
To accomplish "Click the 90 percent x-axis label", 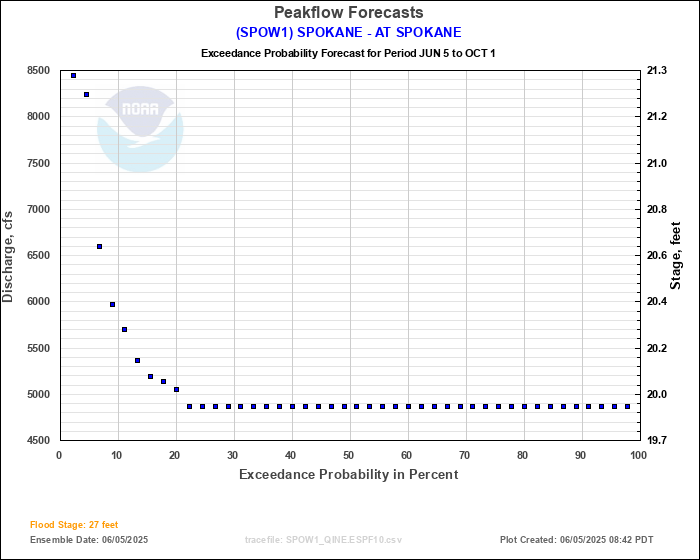I will coord(581,456).
